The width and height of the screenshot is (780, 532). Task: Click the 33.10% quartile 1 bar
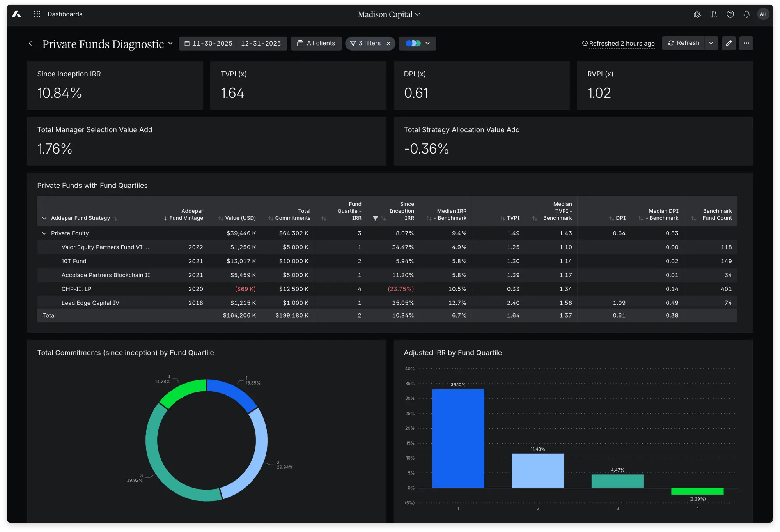pos(458,438)
